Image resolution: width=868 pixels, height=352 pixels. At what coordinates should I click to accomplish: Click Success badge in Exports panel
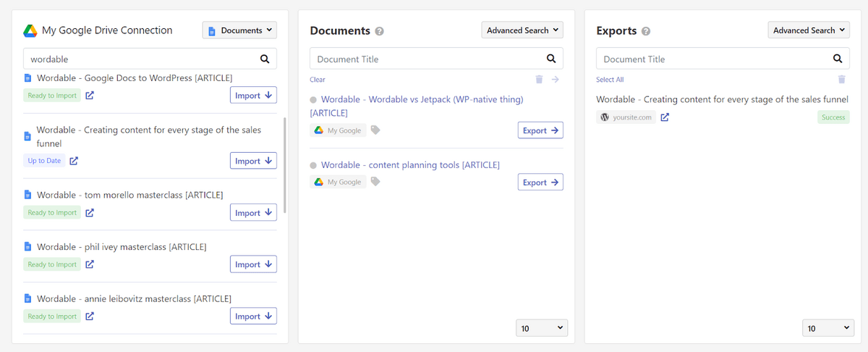(833, 117)
